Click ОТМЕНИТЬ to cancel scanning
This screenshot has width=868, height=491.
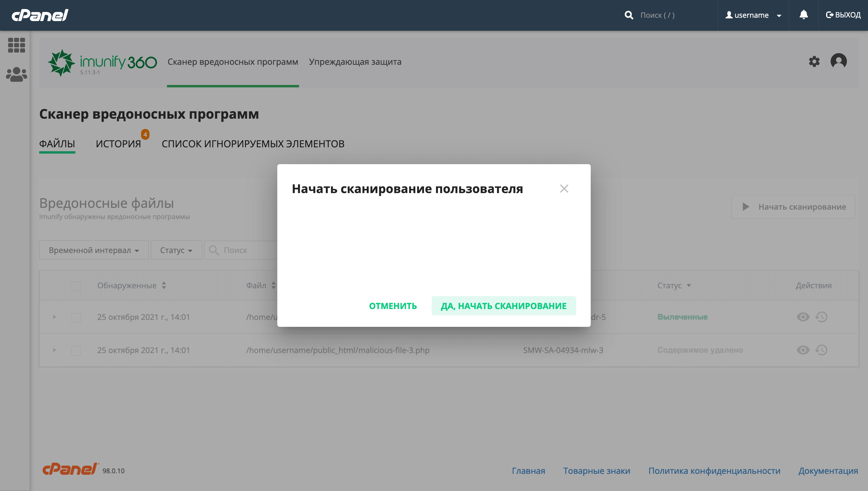coord(393,306)
